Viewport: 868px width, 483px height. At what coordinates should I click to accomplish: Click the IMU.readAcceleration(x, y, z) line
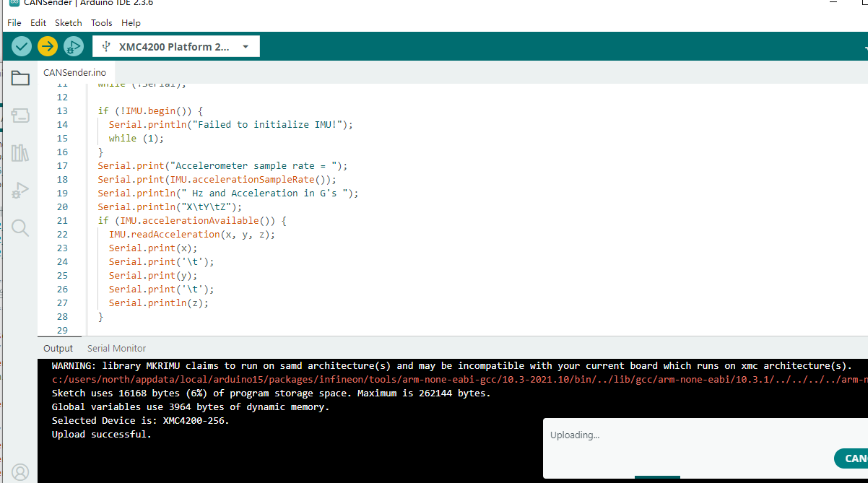192,234
